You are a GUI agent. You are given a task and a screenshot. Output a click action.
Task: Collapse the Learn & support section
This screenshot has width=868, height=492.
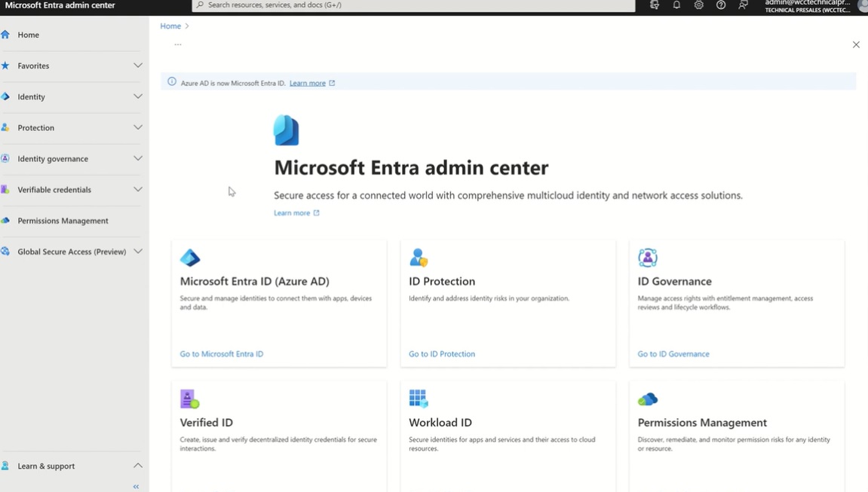138,466
